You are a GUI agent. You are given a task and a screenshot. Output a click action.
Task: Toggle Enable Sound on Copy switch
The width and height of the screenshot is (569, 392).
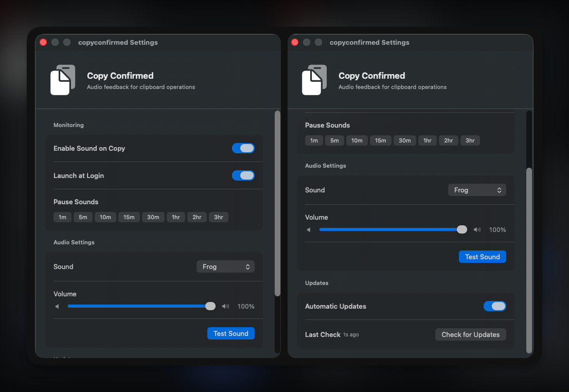pyautogui.click(x=243, y=148)
